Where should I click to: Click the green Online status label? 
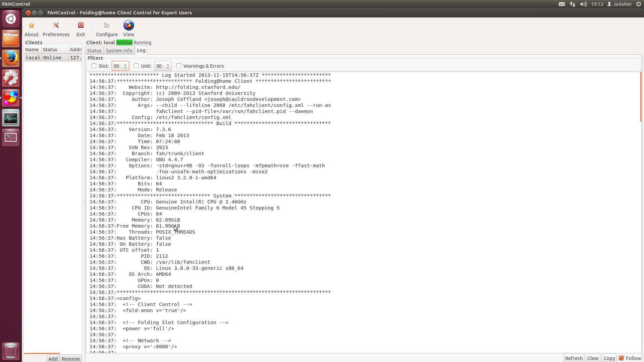pyautogui.click(x=124, y=43)
